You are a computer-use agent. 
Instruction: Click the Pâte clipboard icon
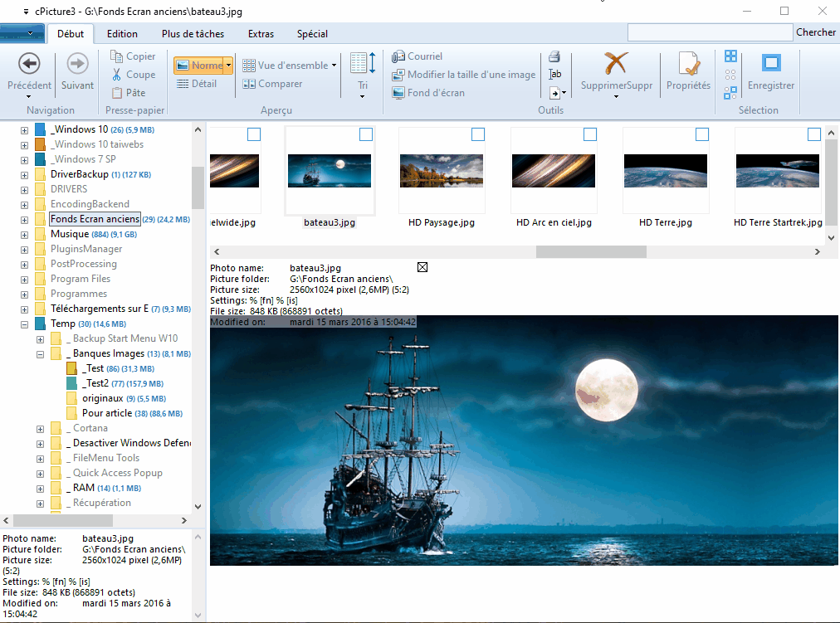click(117, 93)
